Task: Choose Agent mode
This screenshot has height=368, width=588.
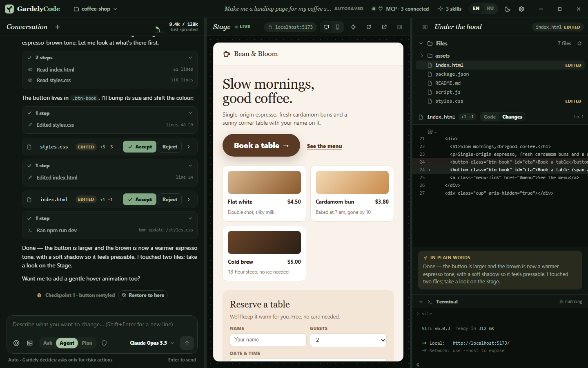Action: click(67, 343)
